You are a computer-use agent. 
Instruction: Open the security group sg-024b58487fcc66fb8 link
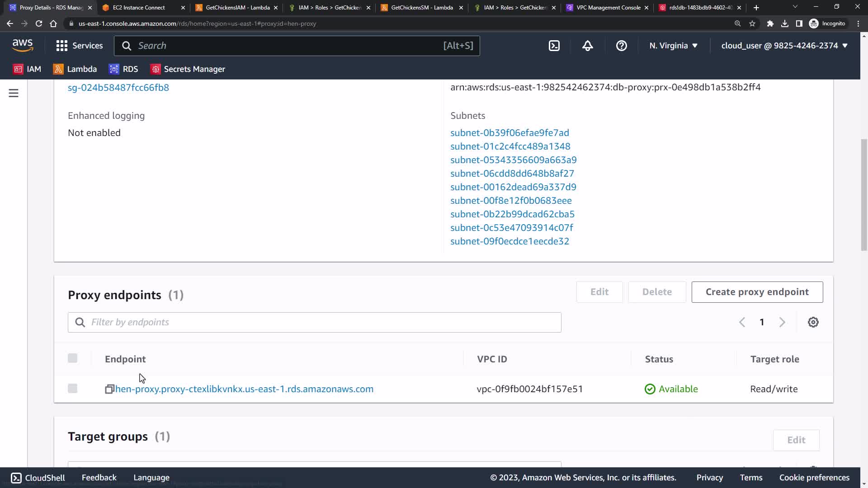click(x=118, y=88)
